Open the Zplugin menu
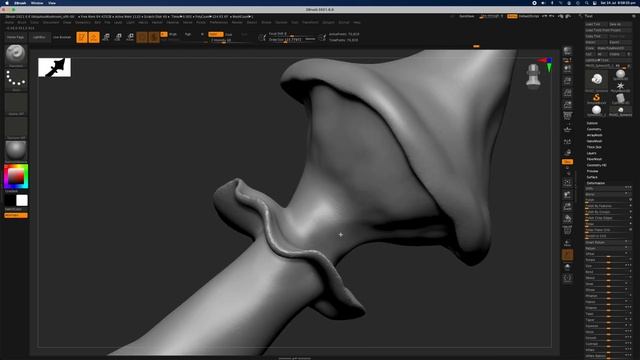Screen dimensions: 640x360 (x=329, y=22)
